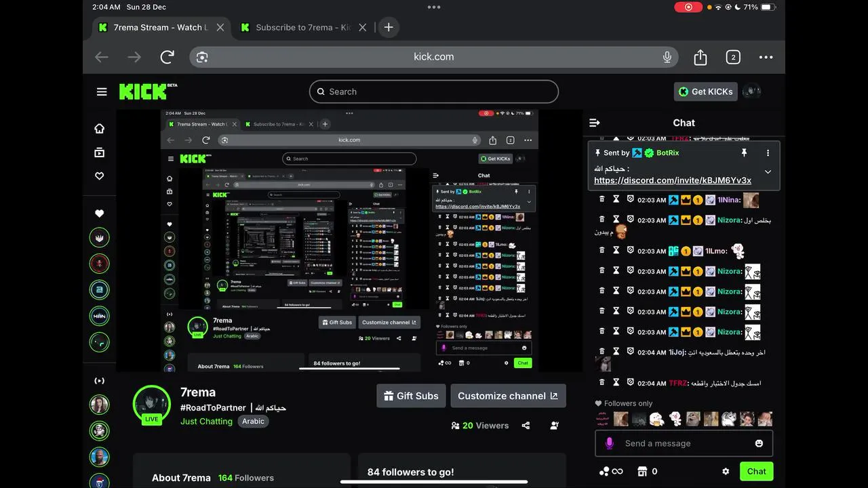This screenshot has width=868, height=488.
Task: Share the stream icon
Action: pos(526,426)
